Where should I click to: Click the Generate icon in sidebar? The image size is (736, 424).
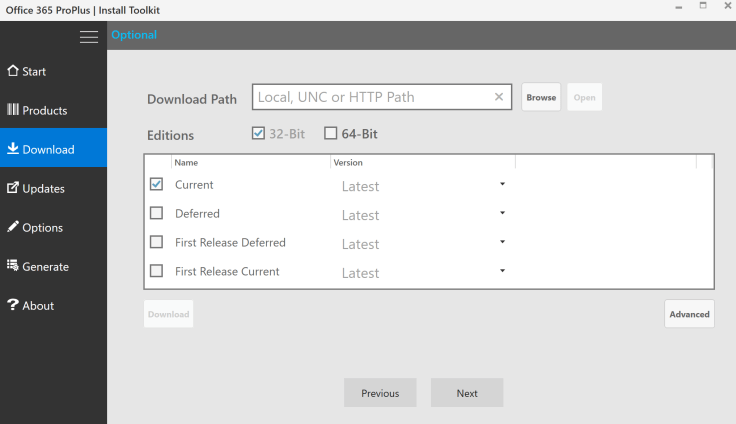[x=13, y=266]
